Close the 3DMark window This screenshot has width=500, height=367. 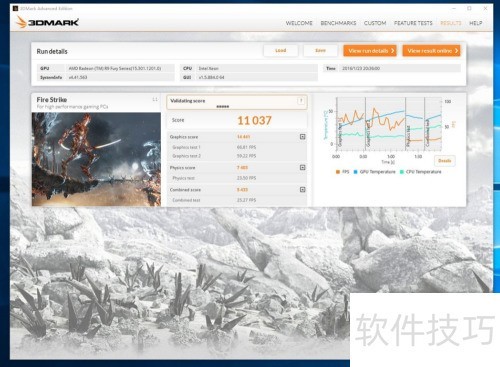tap(485, 8)
